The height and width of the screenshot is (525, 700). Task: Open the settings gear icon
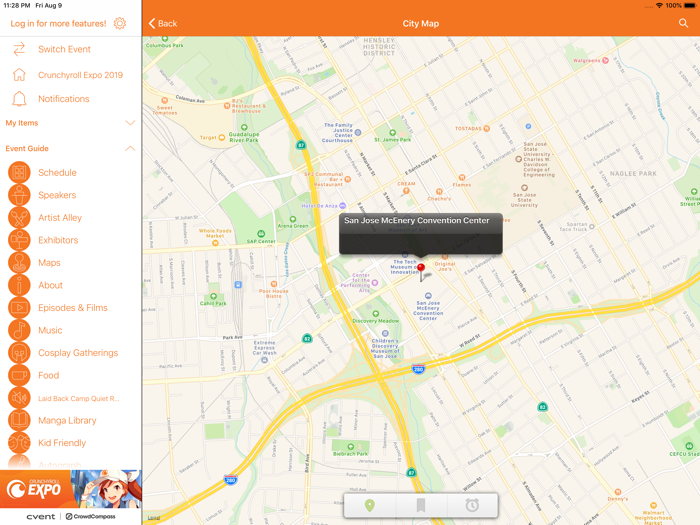120,23
